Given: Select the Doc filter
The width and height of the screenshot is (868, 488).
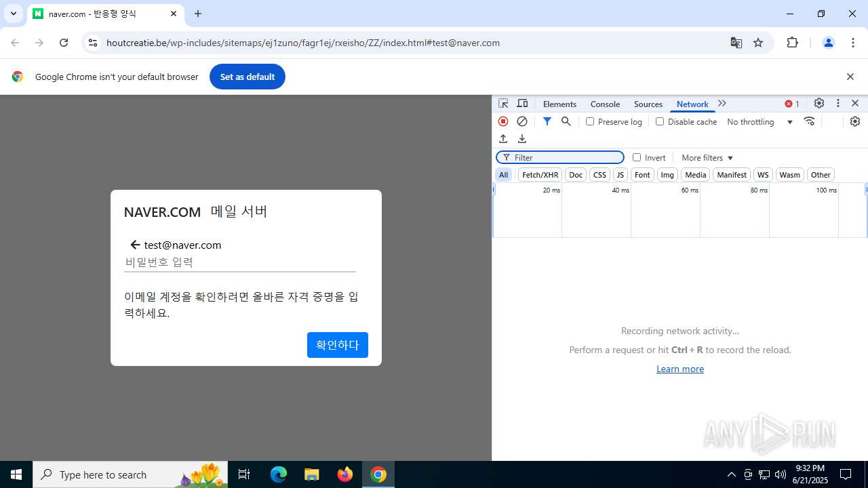Looking at the screenshot, I should (x=576, y=175).
